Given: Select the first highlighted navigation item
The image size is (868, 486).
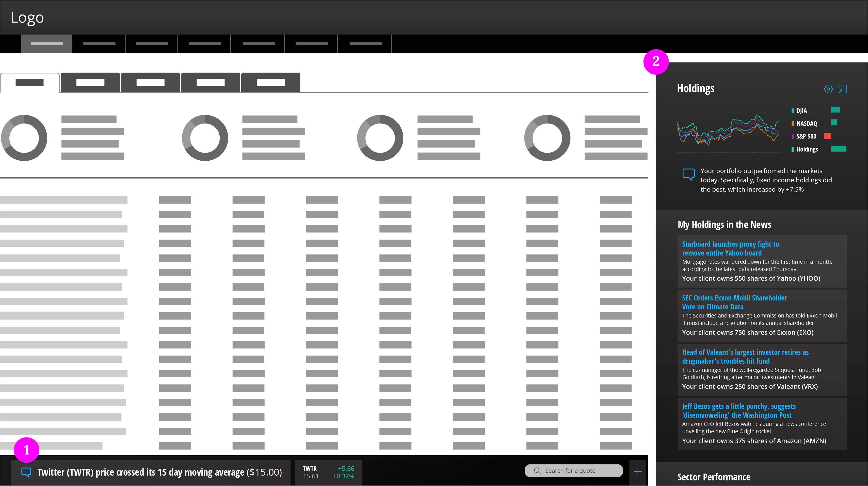Looking at the screenshot, I should tap(47, 43).
